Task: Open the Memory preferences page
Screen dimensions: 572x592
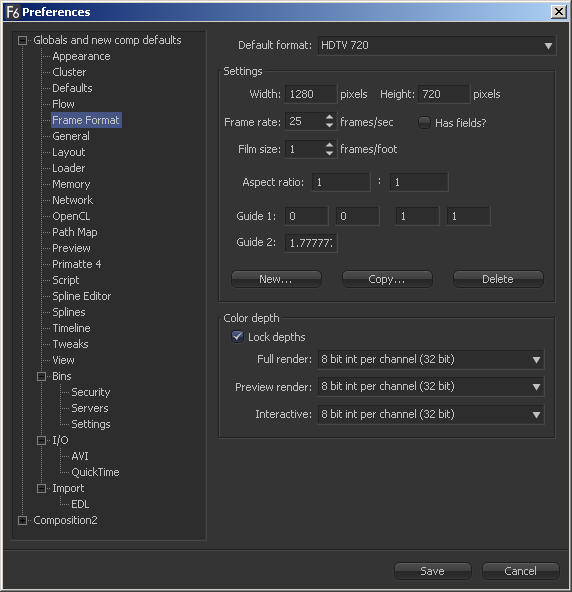Action: [x=71, y=184]
